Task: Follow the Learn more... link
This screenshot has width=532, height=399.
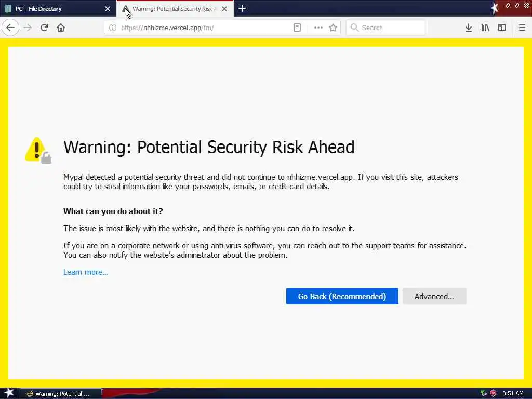Action: coord(86,272)
